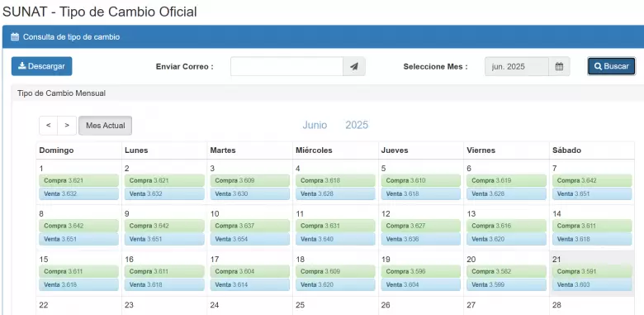This screenshot has width=644, height=315.
Task: Click calendar icon beside Consulta de tipo de cambio
Action: 15,37
